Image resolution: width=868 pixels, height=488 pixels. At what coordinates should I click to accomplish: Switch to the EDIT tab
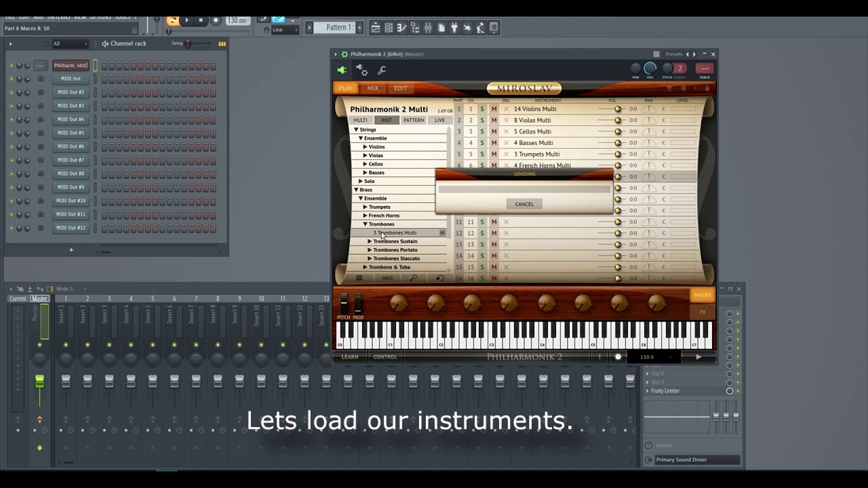pyautogui.click(x=401, y=88)
